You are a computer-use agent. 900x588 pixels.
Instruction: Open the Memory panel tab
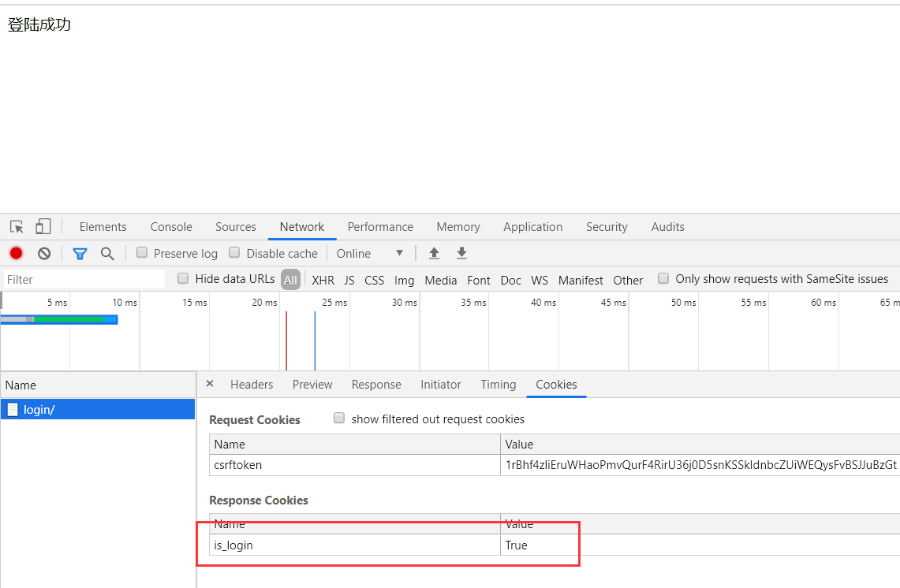458,226
